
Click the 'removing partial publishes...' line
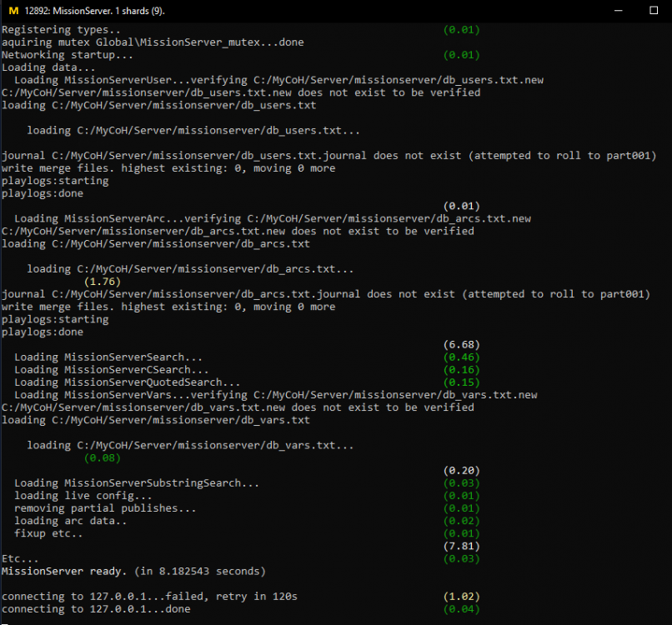[x=105, y=507]
